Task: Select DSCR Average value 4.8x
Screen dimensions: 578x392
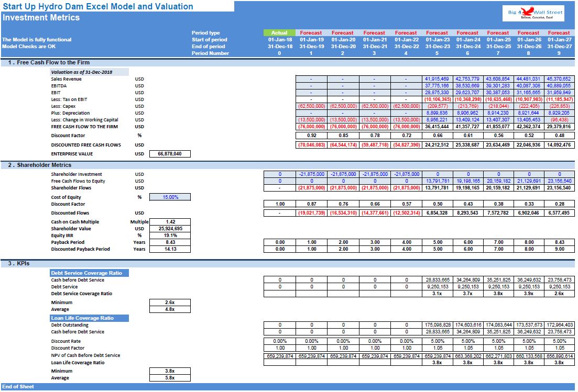Action: tap(170, 309)
